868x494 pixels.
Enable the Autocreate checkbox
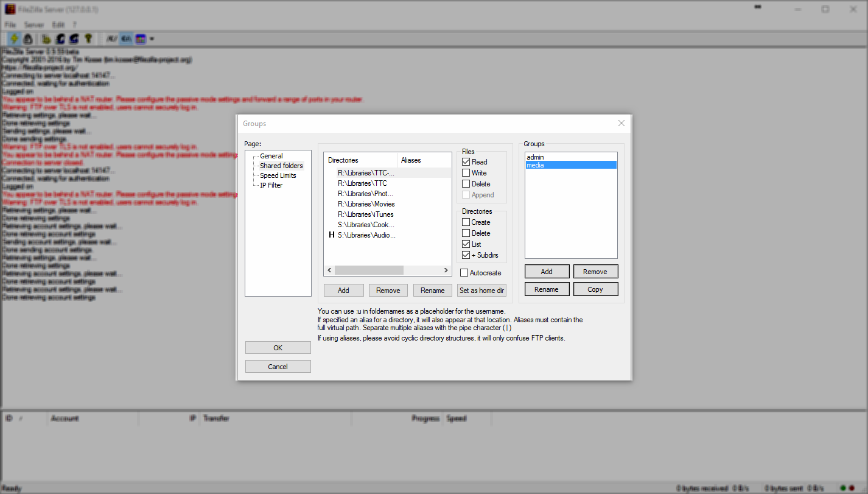[x=464, y=273]
